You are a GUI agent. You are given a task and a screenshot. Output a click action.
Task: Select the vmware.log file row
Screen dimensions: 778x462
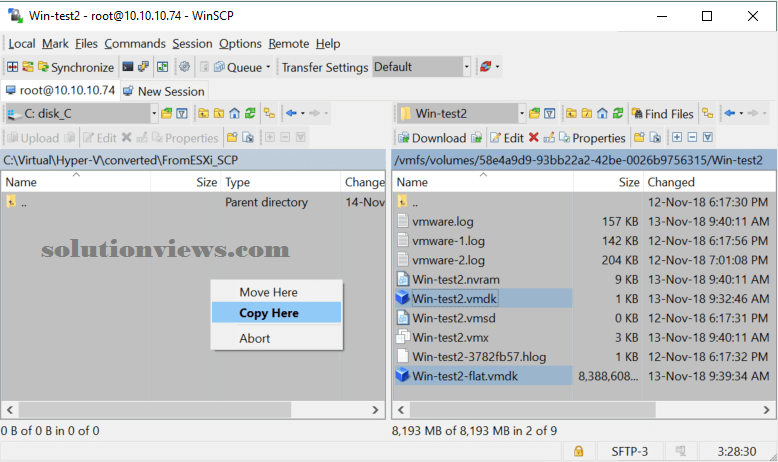coord(584,221)
